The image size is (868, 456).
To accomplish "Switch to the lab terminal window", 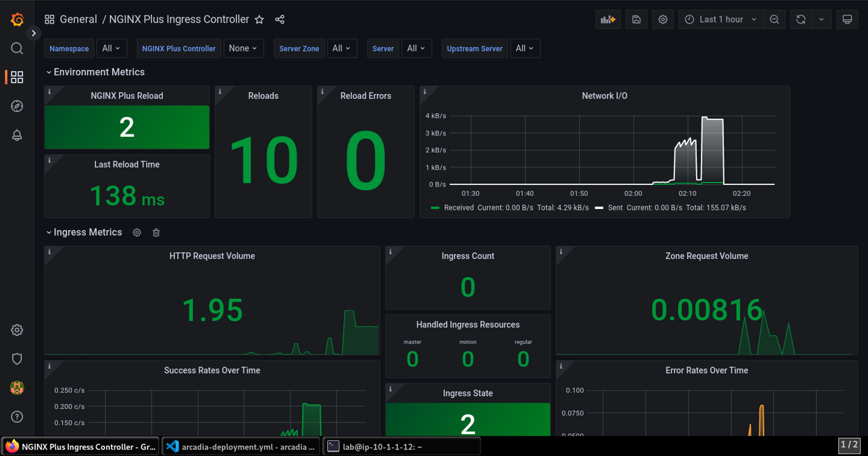I will tap(402, 447).
